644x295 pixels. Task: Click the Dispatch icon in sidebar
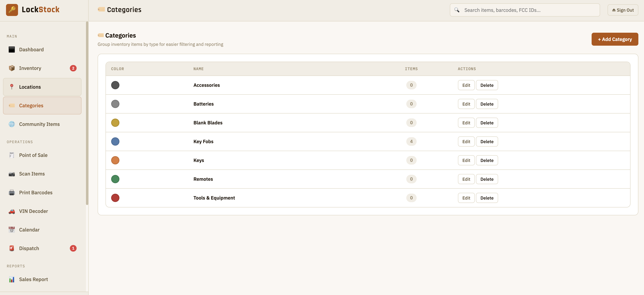click(x=12, y=248)
